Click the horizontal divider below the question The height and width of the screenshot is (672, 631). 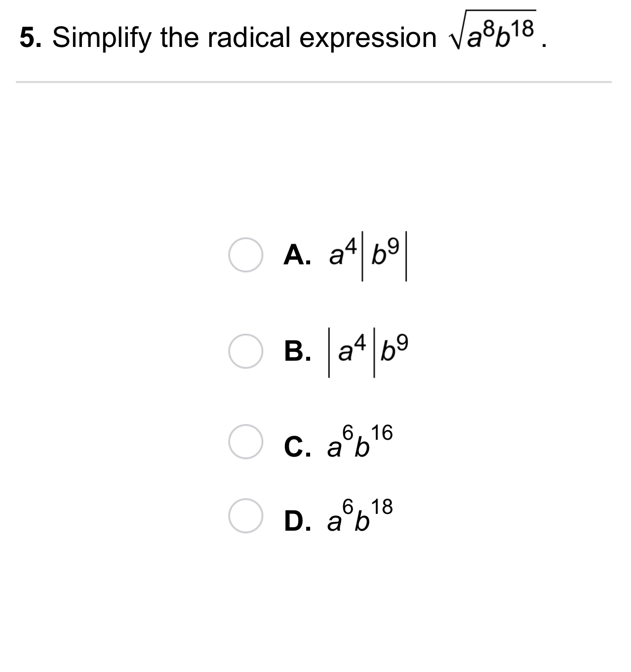314,82
